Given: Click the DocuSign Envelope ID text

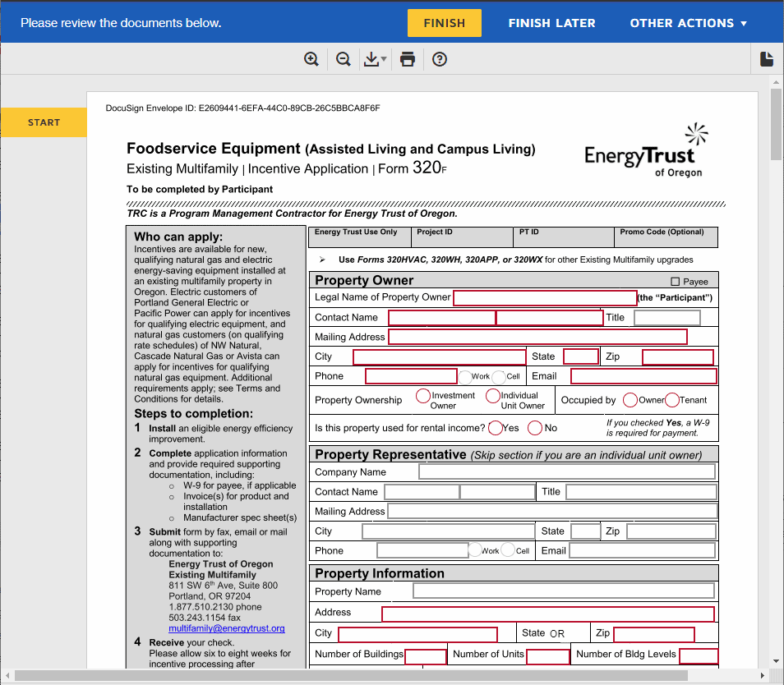Looking at the screenshot, I should tap(242, 108).
